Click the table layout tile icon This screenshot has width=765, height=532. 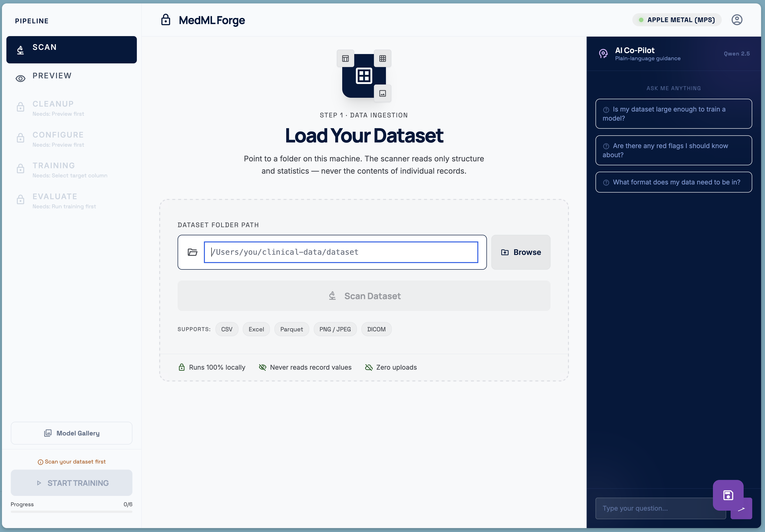345,59
